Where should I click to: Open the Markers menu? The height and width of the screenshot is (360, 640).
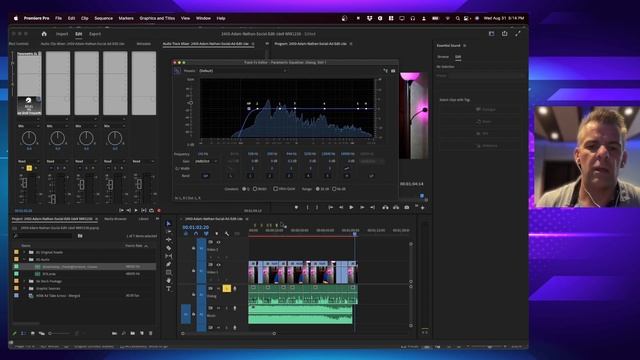(126, 18)
